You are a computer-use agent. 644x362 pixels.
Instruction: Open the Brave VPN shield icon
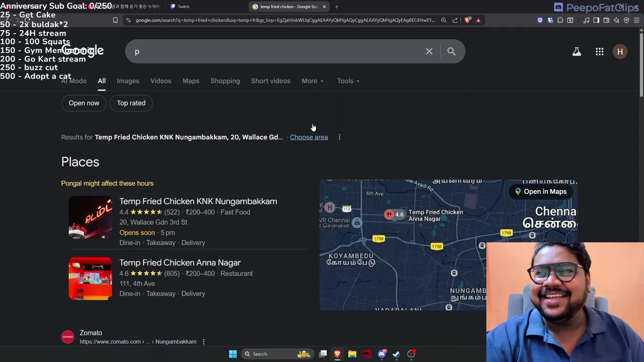(626, 20)
